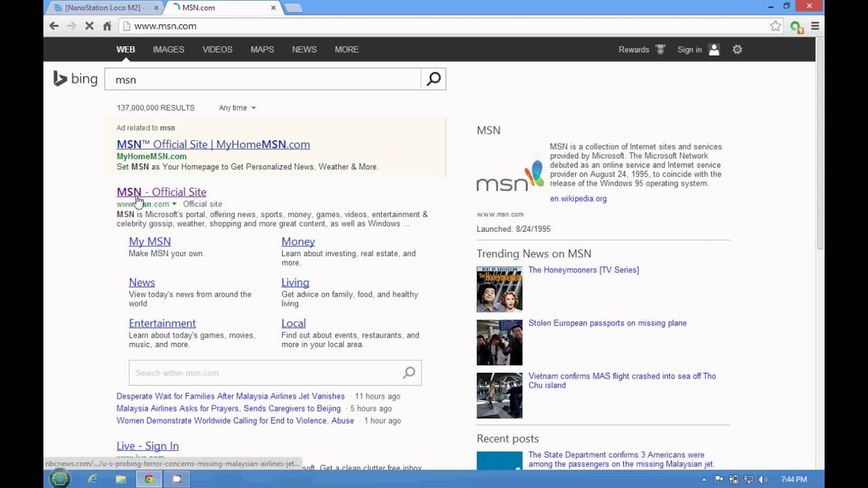Open Bing settings gear icon
This screenshot has height=488, width=868.
737,49
